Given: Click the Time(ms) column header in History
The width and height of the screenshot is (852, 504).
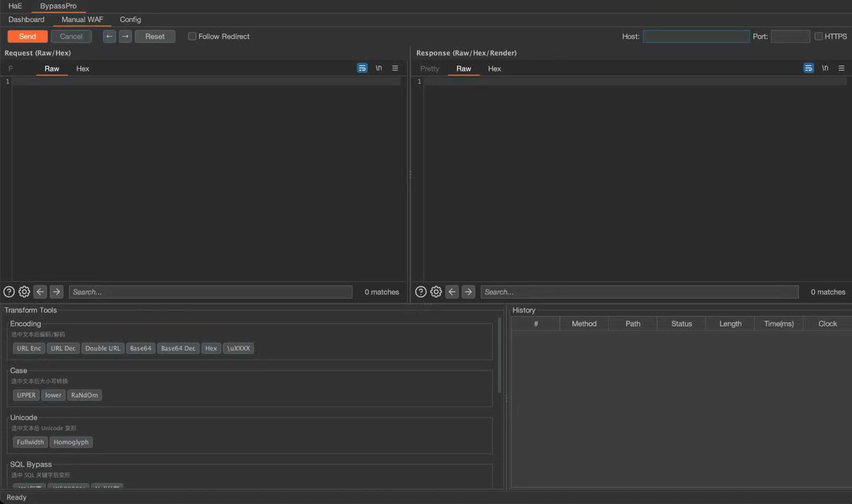Looking at the screenshot, I should point(779,324).
